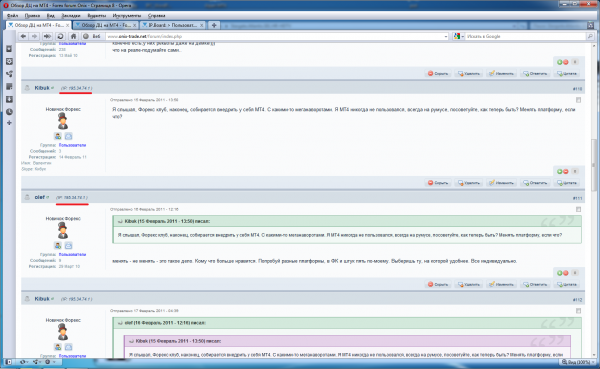The width and height of the screenshot is (600, 369).
Task: Open the Opera Link sync dropdown in status bar
Action: (x=24, y=362)
